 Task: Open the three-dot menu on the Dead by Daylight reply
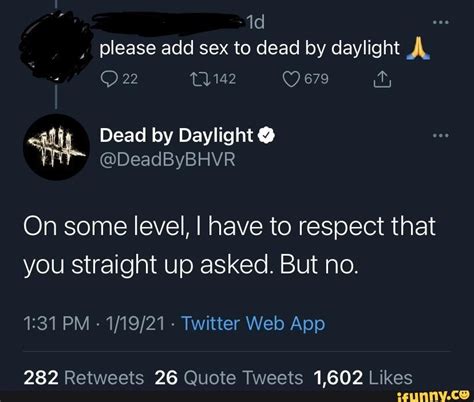441,136
